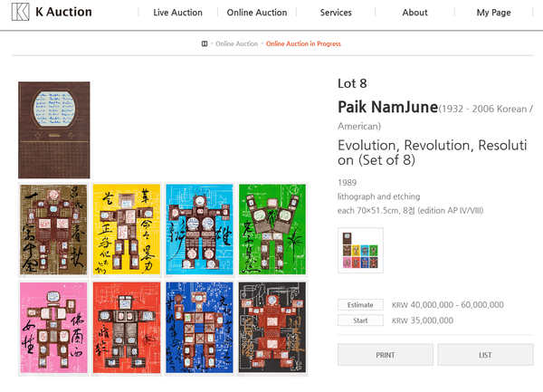Select the red-orange robot print in bottom row

click(126, 327)
